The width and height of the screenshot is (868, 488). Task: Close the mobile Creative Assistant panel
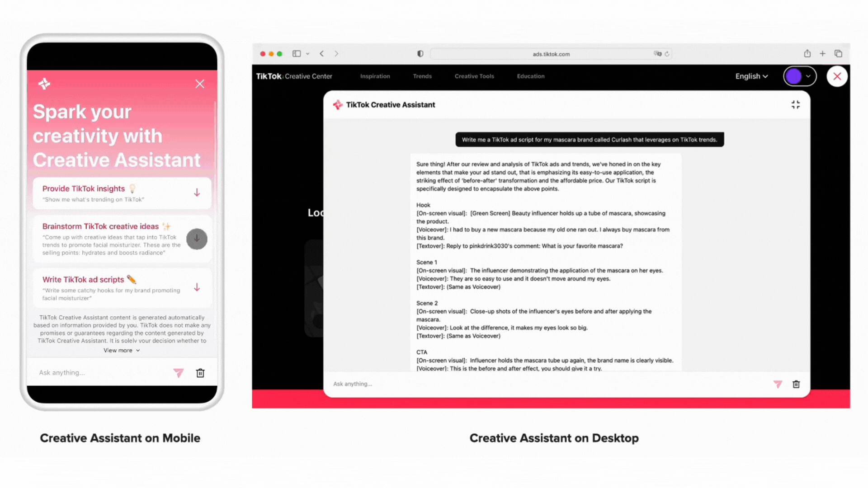coord(200,84)
